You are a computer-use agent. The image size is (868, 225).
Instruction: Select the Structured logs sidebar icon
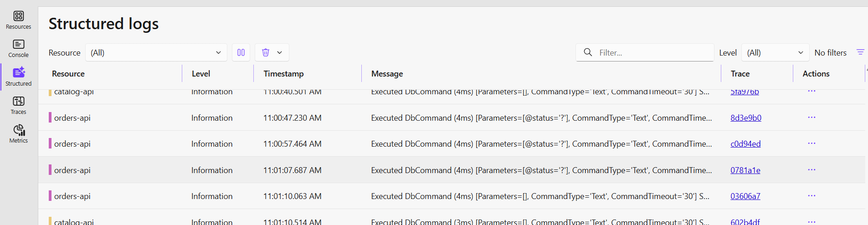coord(19,73)
